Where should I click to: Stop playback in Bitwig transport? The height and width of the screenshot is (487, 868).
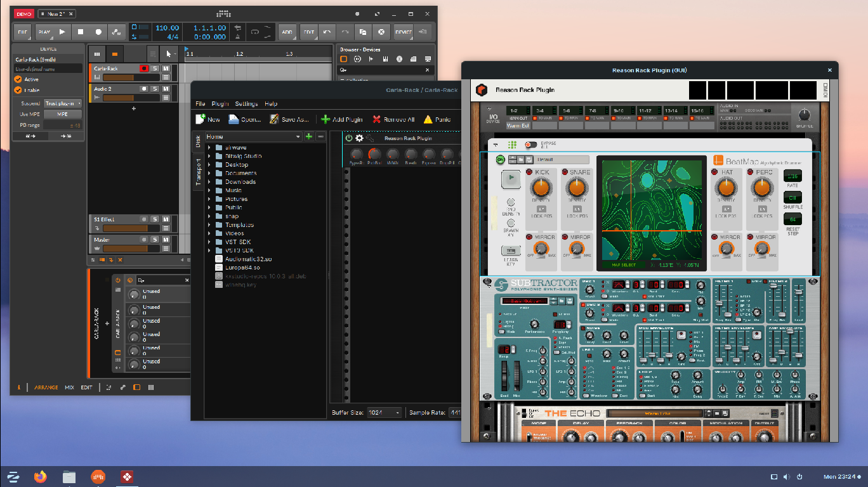click(81, 32)
